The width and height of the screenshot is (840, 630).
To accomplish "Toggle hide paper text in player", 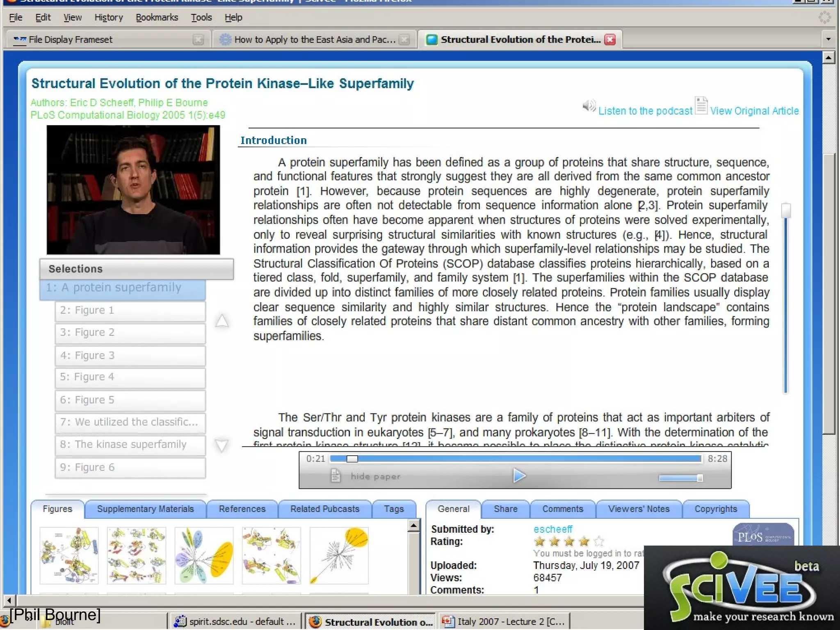I will (x=375, y=477).
